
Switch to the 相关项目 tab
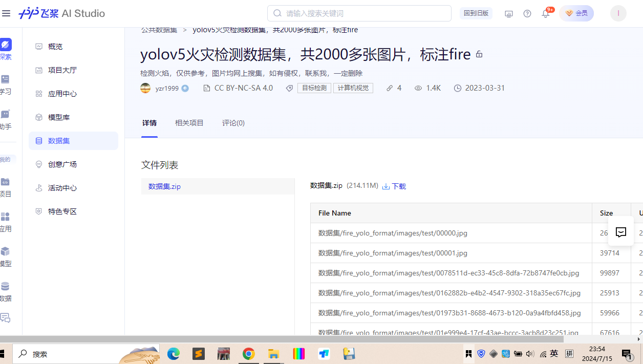pyautogui.click(x=189, y=123)
